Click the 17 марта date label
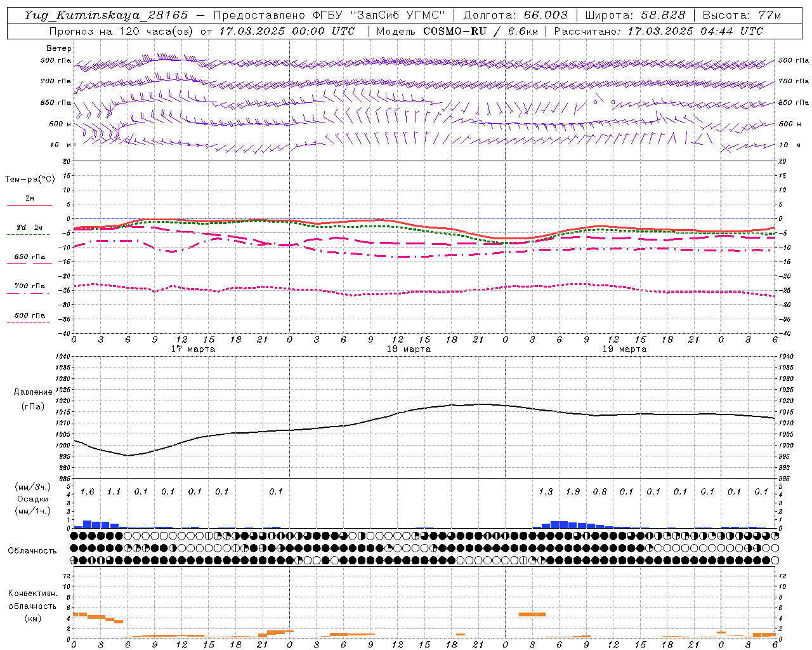 [x=193, y=349]
